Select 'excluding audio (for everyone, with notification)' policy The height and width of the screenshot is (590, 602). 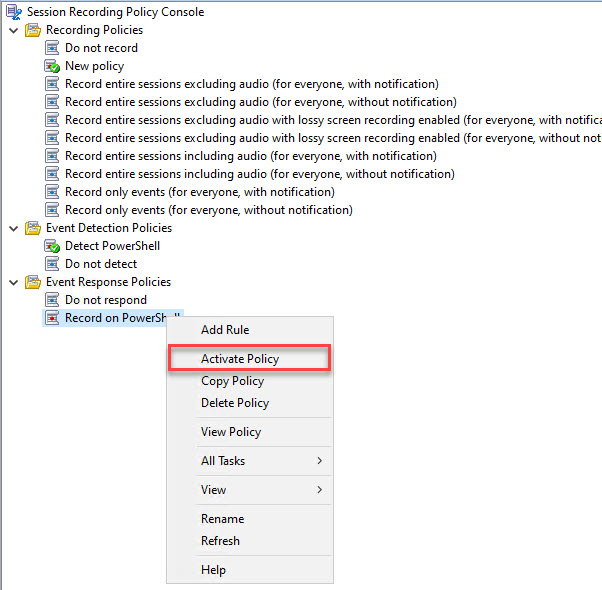(x=252, y=84)
